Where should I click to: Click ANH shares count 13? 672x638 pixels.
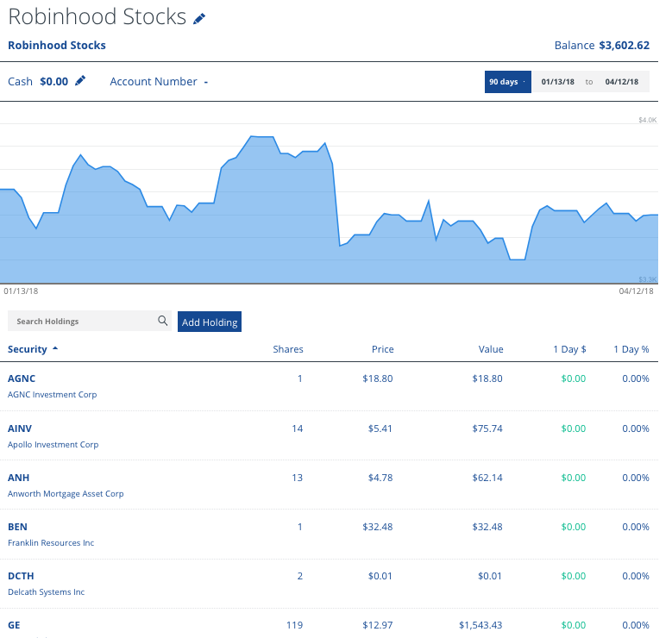[298, 478]
